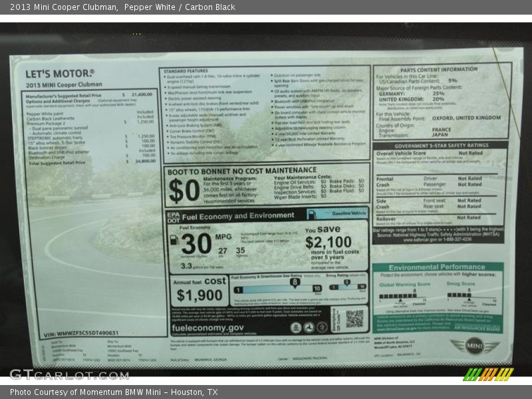The image size is (532, 399).
Task: Click "Overall Vehicle Score" label
Action: click(401, 154)
